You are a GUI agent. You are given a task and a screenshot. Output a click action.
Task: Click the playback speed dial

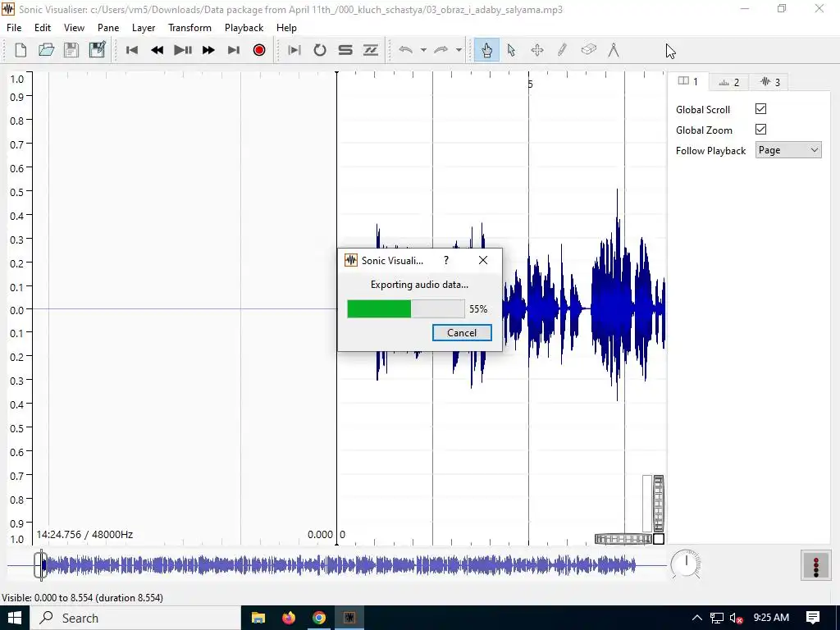point(685,564)
